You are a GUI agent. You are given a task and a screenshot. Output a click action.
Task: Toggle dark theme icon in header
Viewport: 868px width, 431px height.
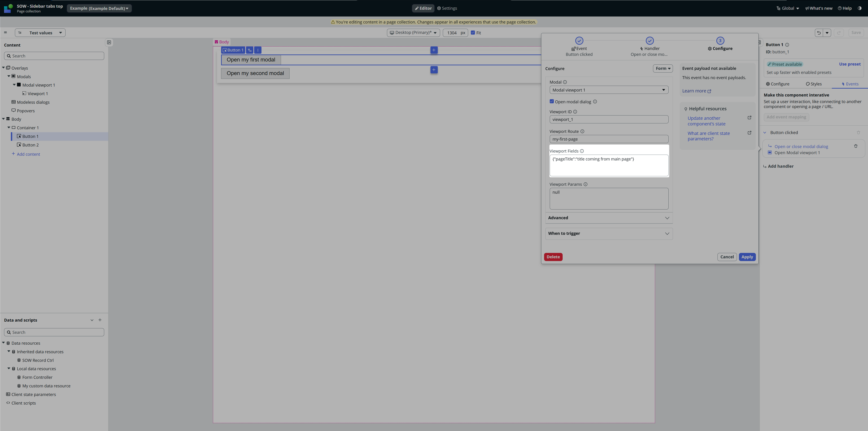point(860,8)
